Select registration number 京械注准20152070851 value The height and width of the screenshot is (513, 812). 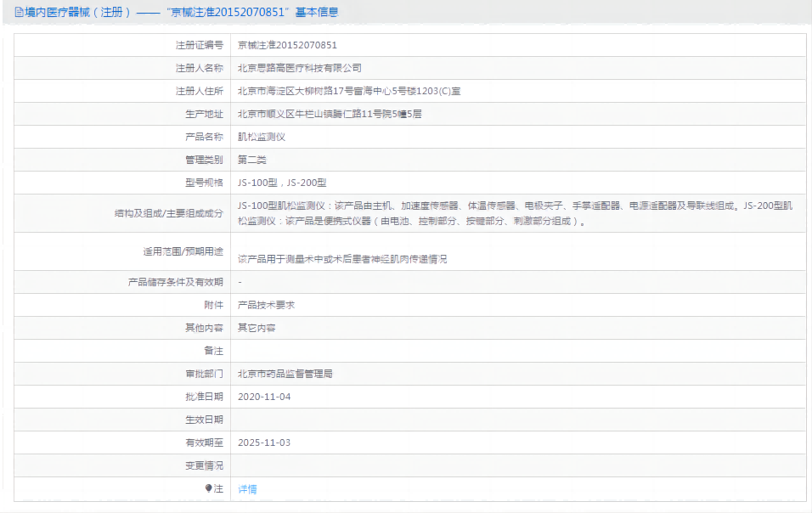click(x=287, y=45)
